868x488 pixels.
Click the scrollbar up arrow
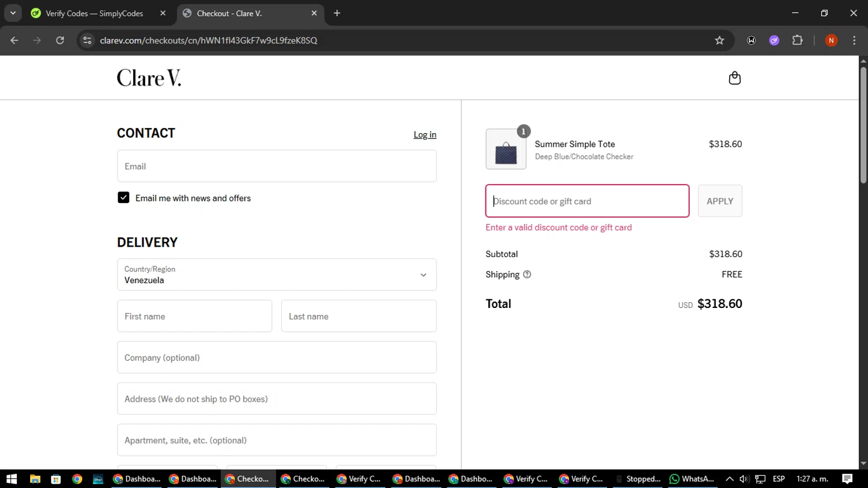click(x=863, y=60)
